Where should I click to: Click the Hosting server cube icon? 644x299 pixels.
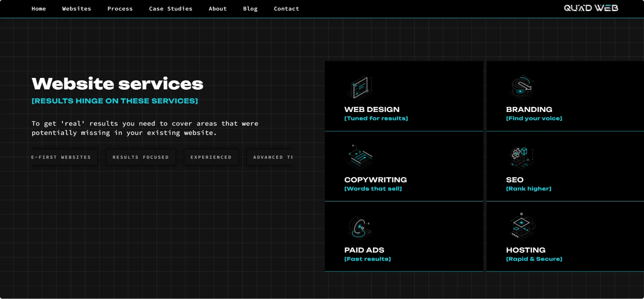(x=522, y=227)
